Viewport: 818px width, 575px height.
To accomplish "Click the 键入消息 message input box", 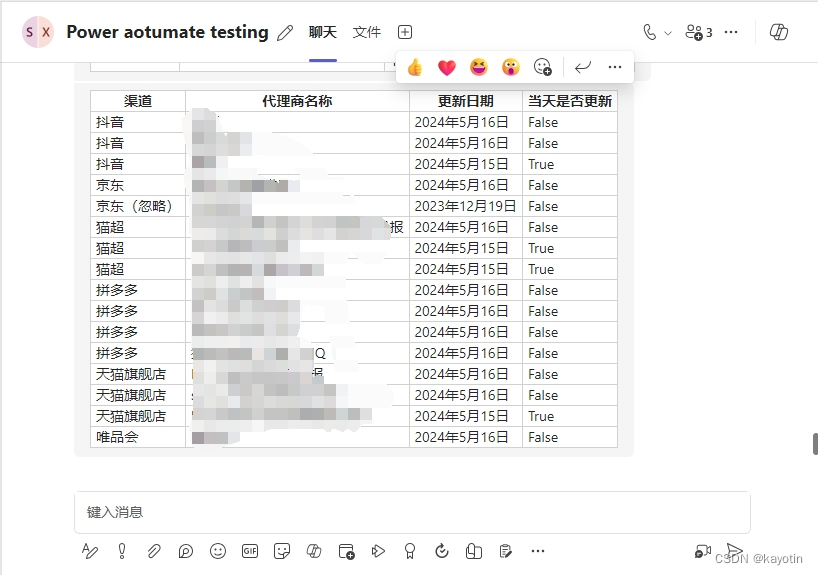I will 412,512.
